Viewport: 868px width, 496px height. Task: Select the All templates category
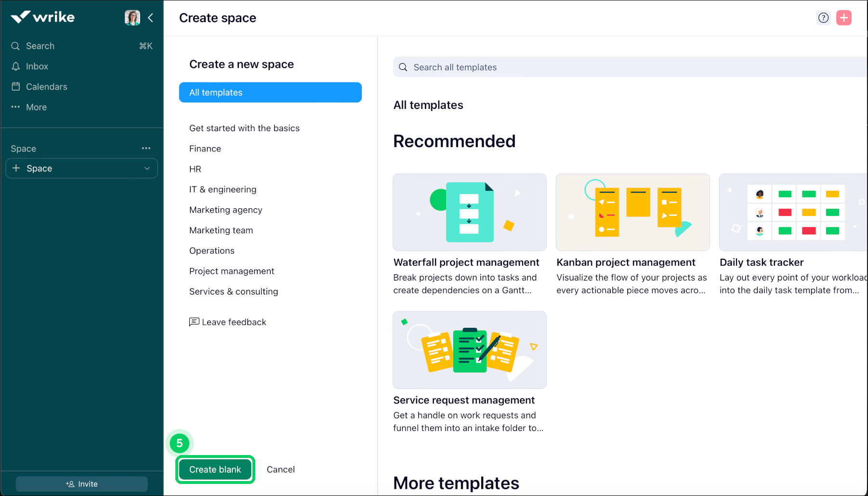click(270, 93)
